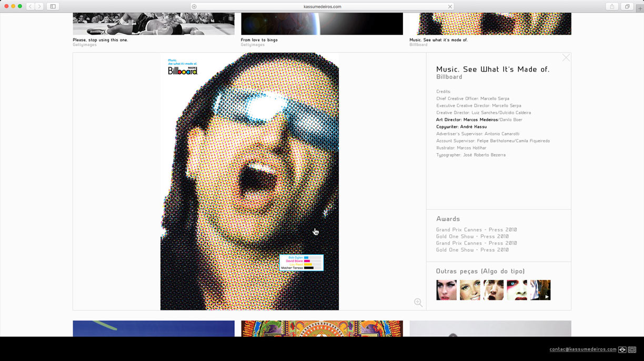Click the browser forward arrow
The width and height of the screenshot is (644, 361).
click(x=39, y=6)
